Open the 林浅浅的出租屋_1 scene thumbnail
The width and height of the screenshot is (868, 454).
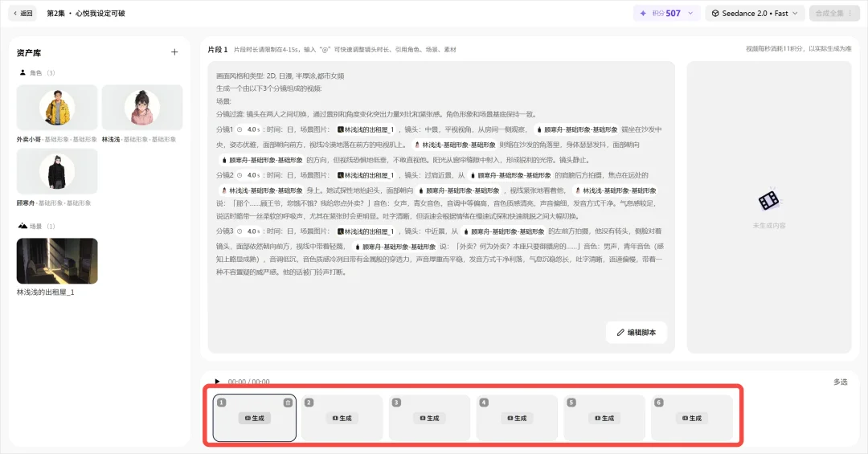pos(57,260)
